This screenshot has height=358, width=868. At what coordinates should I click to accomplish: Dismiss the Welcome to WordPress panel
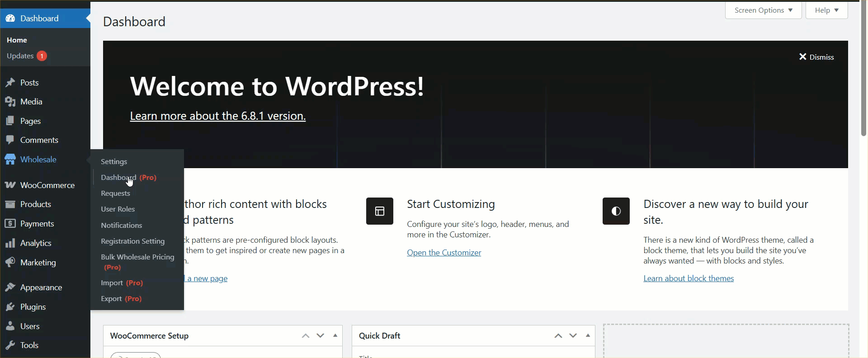(816, 57)
